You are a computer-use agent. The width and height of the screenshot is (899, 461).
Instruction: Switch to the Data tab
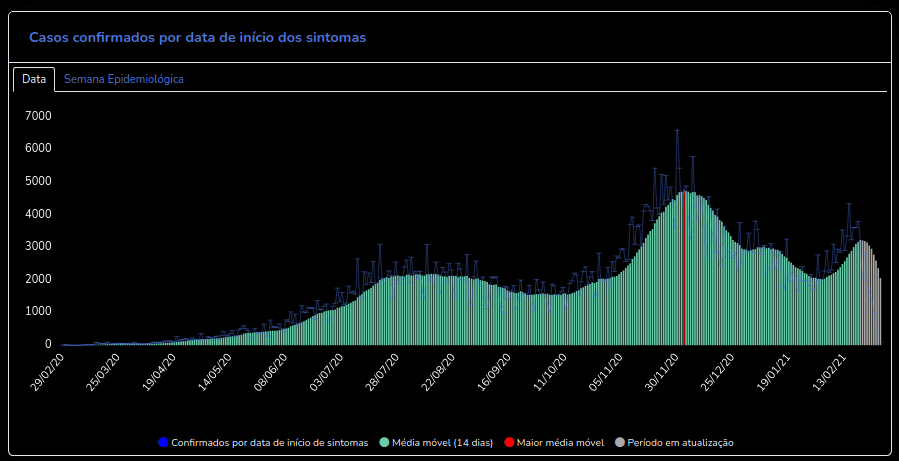click(34, 78)
